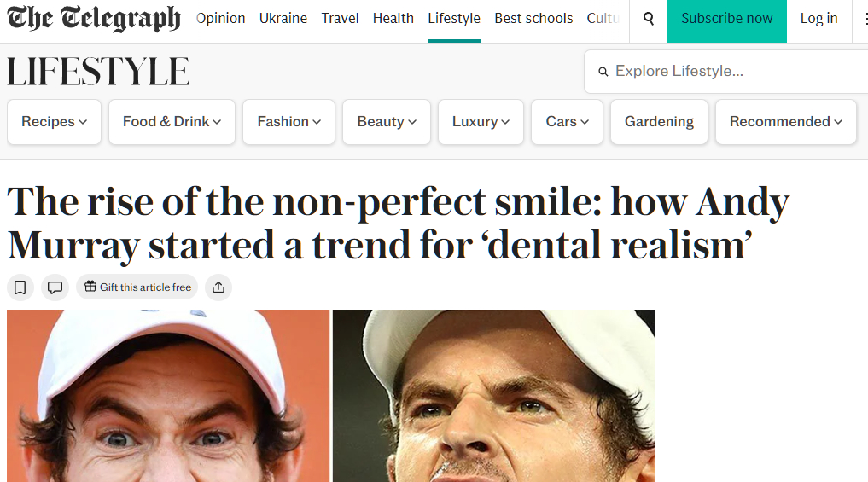868x482 pixels.
Task: Click The Telegraph logo
Action: coord(94,19)
